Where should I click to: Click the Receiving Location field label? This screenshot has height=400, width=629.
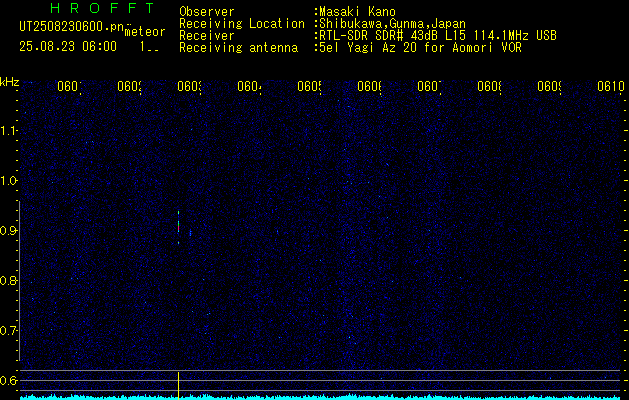tap(242, 24)
